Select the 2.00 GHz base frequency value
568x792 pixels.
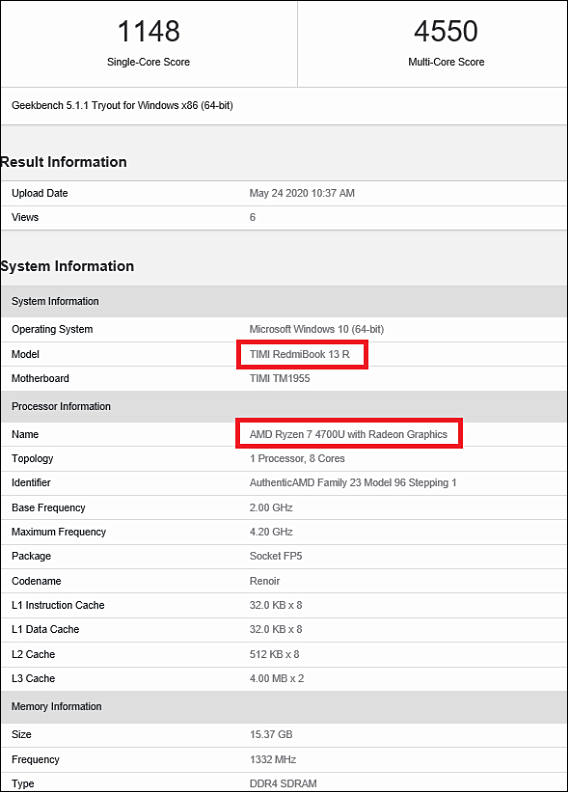click(x=271, y=508)
